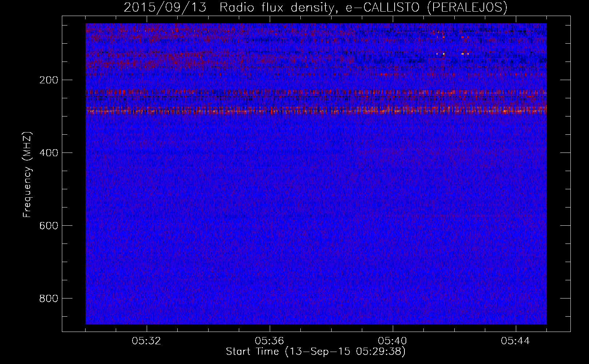The width and height of the screenshot is (589, 364).
Task: Click the 'Start Time (13-Sep-15 05:29:38)' axis label
Action: pos(316,352)
